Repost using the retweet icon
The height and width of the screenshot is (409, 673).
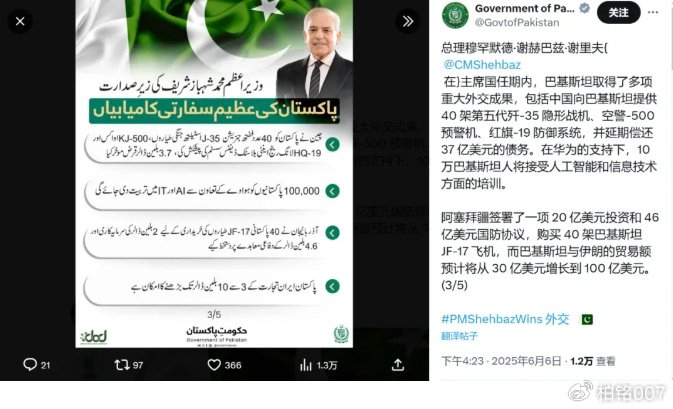122,365
